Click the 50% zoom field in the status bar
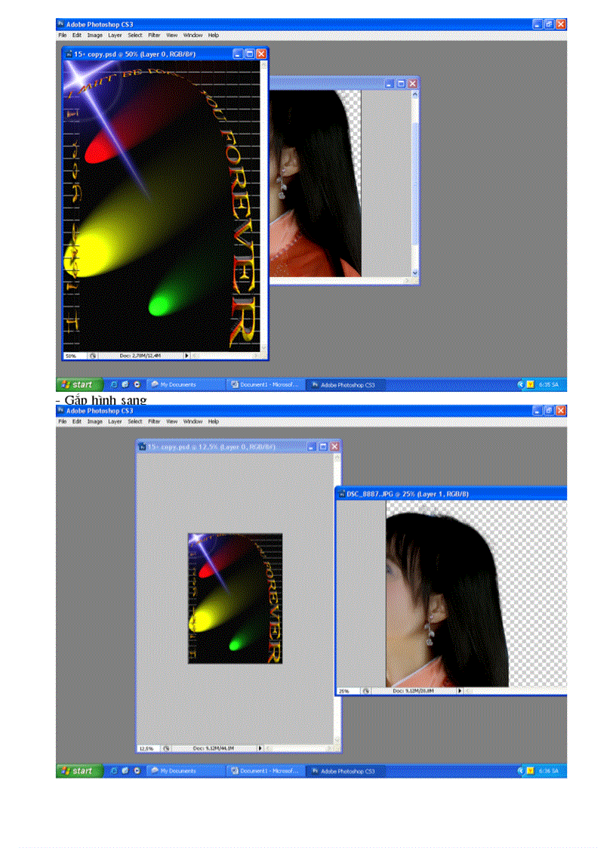Screen dimensions: 616x848 [69, 355]
